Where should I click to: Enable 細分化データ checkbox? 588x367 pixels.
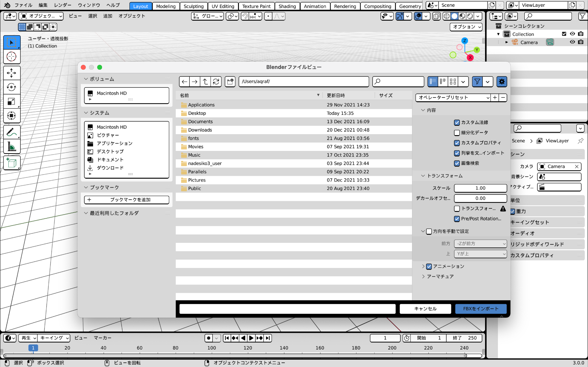(457, 133)
